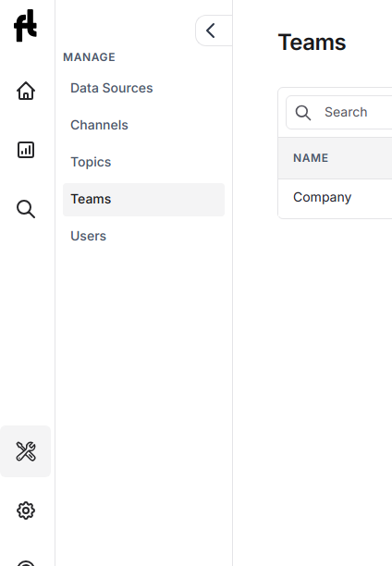The image size is (392, 566).
Task: Click the search magnifier in teams table
Action: click(x=303, y=113)
